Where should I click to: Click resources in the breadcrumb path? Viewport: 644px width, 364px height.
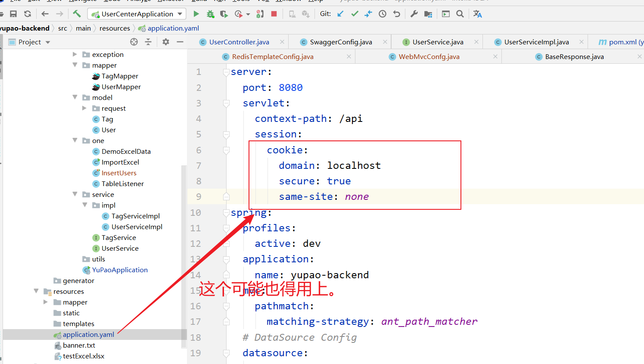(115, 28)
